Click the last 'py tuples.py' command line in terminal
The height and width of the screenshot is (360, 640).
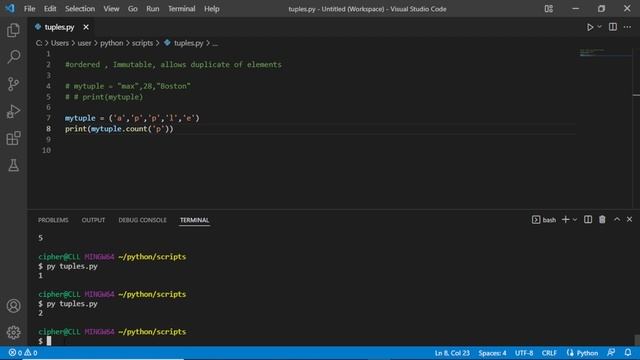(x=68, y=304)
